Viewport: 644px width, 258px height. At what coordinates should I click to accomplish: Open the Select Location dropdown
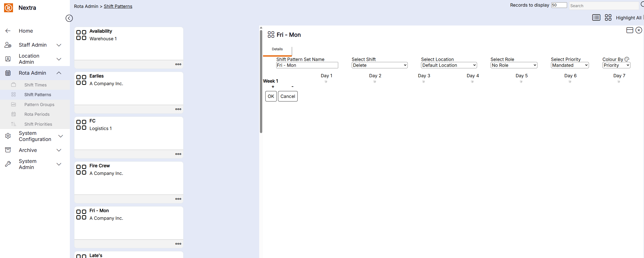pyautogui.click(x=449, y=65)
